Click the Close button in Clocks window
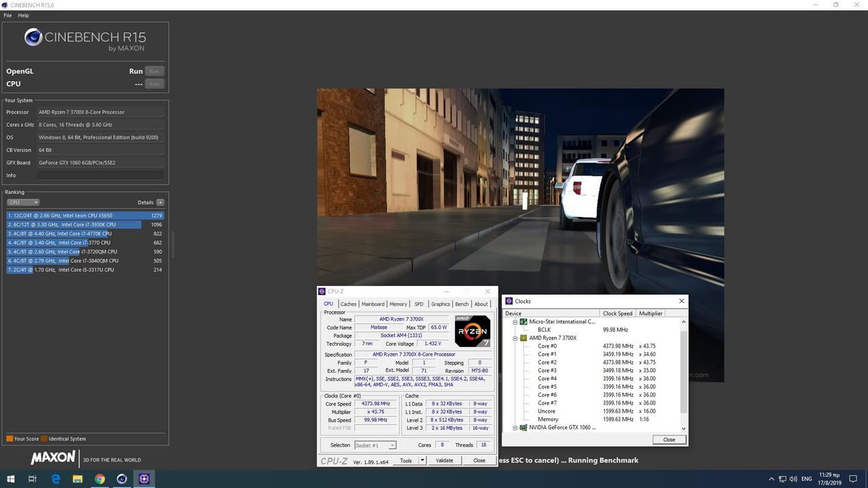868x488 pixels. coord(669,439)
